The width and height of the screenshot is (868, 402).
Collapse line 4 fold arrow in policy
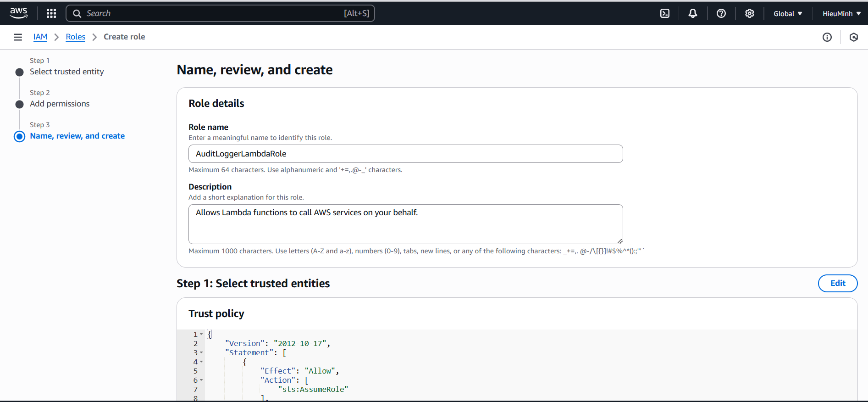point(201,362)
